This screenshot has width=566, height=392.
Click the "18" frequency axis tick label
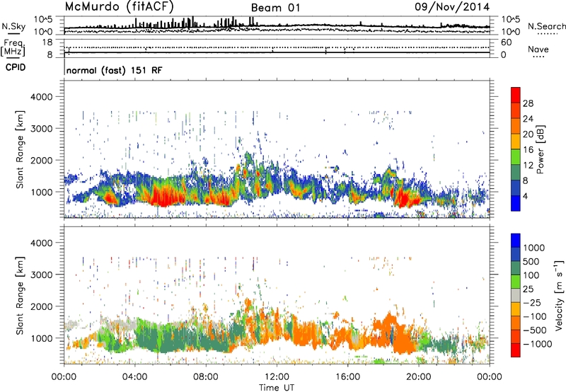(47, 42)
